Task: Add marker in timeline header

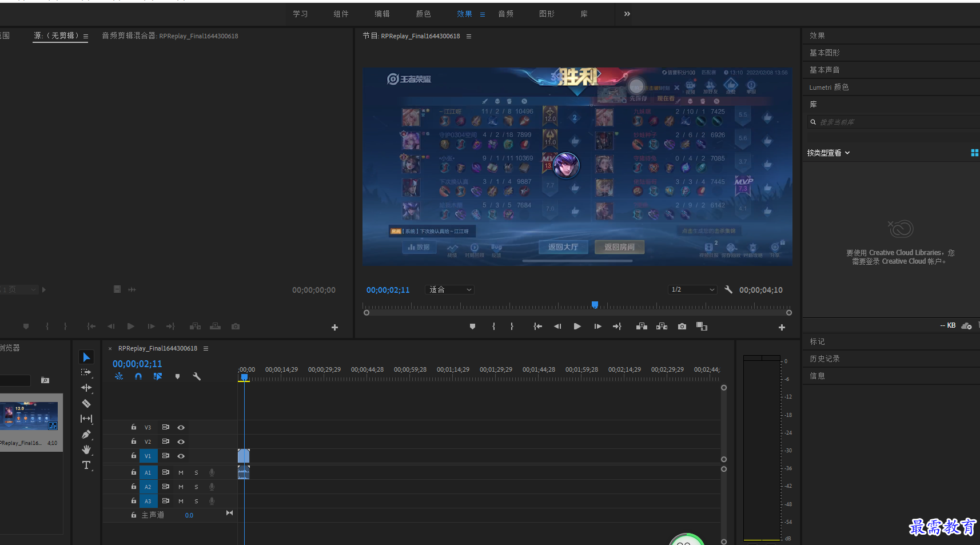Action: coord(177,376)
